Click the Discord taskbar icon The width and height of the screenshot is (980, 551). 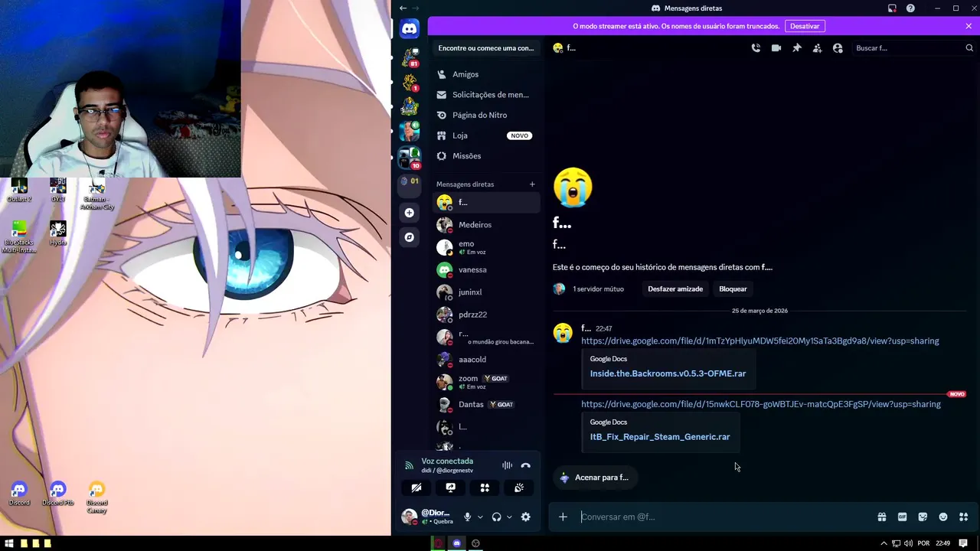click(x=457, y=543)
